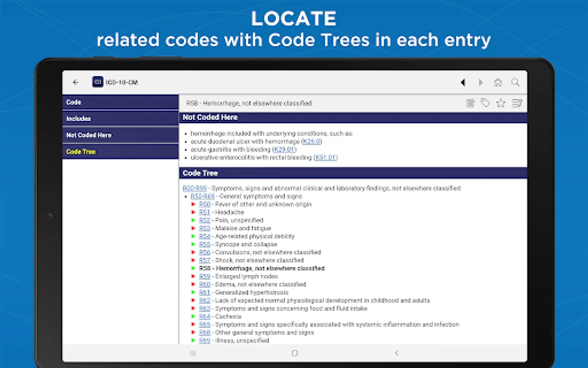Go to previous entry with left triangle

click(x=463, y=82)
